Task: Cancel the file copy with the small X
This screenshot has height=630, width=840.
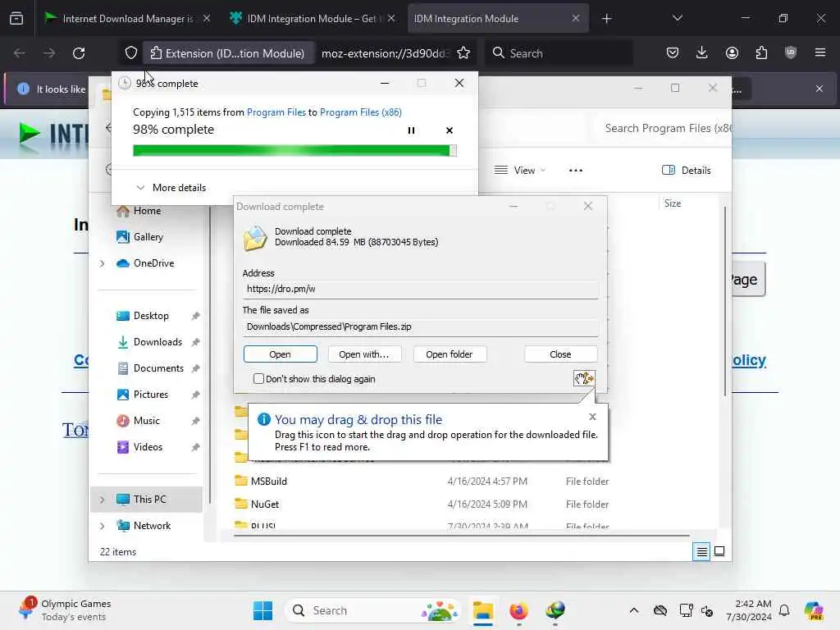Action: point(450,130)
